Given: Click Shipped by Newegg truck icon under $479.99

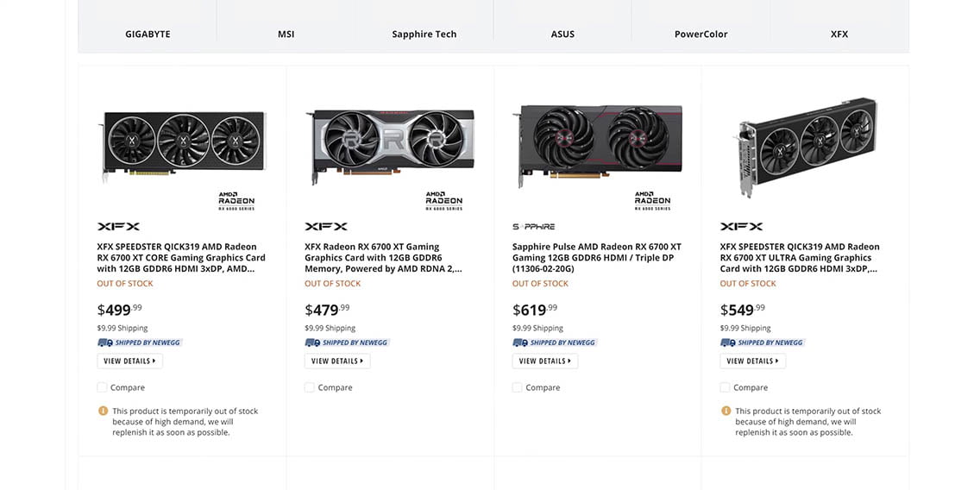Looking at the screenshot, I should point(312,342).
